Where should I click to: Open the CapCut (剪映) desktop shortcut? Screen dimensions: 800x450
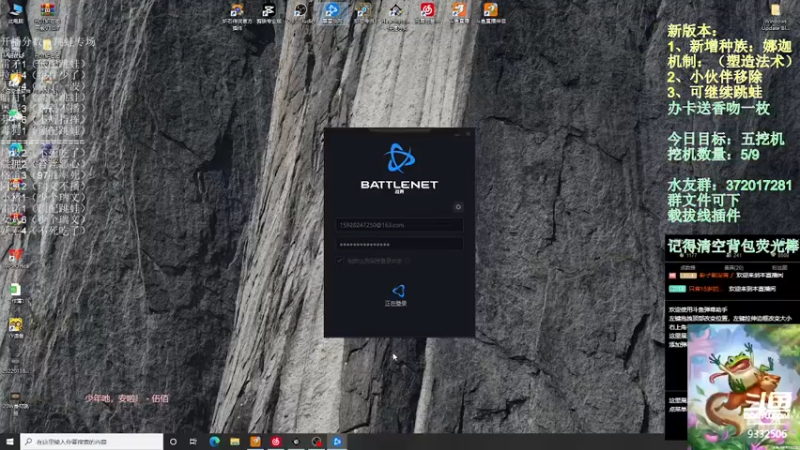pyautogui.click(x=268, y=13)
